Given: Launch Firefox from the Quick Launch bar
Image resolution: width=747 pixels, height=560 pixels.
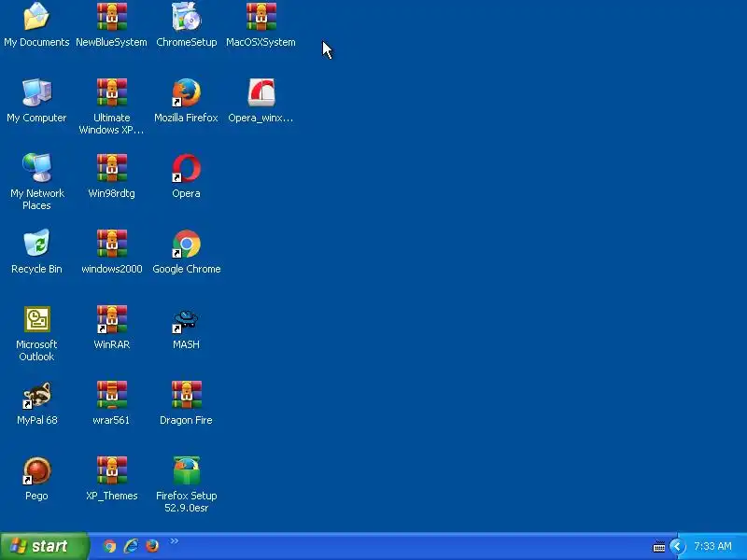Looking at the screenshot, I should pos(152,546).
